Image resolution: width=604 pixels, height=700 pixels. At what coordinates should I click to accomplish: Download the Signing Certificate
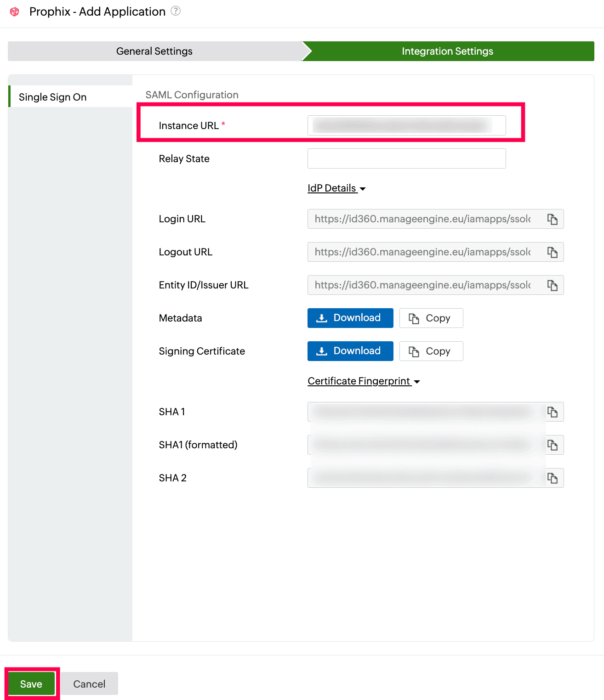pyautogui.click(x=350, y=351)
